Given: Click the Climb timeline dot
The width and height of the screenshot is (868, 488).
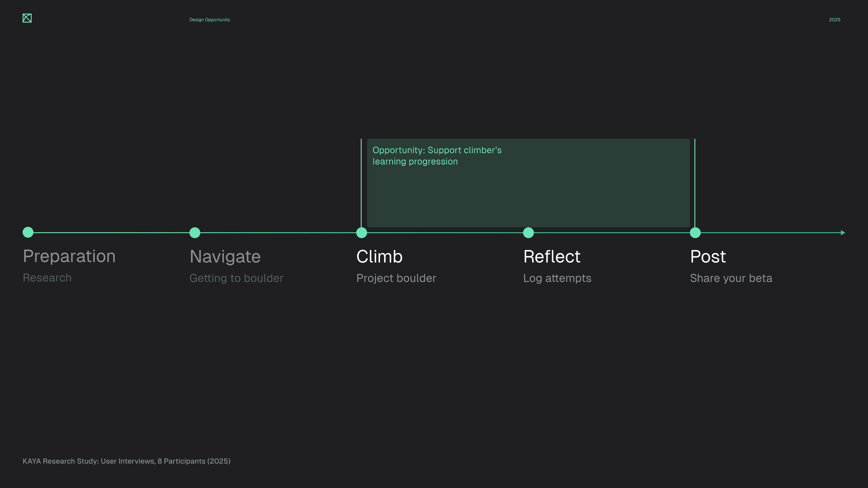Looking at the screenshot, I should pyautogui.click(x=362, y=233).
